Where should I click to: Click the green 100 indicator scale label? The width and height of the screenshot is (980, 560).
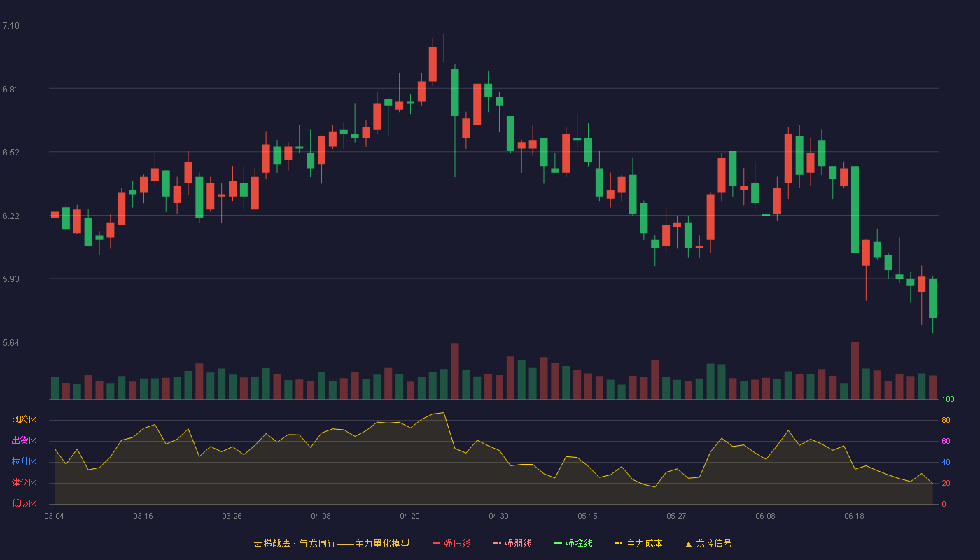coord(948,400)
